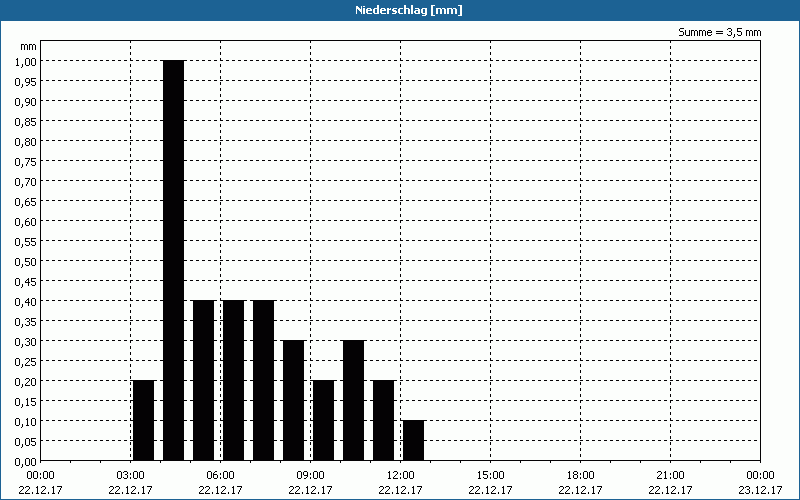The image size is (800, 500).
Task: Select the 15:00 time label
Action: coord(490,476)
